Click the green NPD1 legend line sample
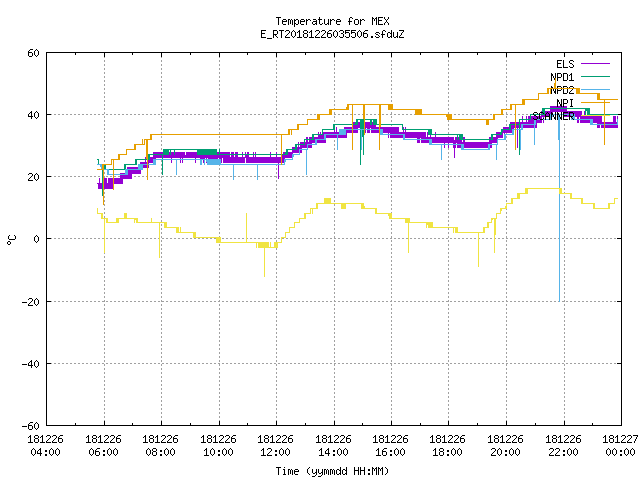Image resolution: width=640 pixels, height=480 pixels. pos(595,76)
